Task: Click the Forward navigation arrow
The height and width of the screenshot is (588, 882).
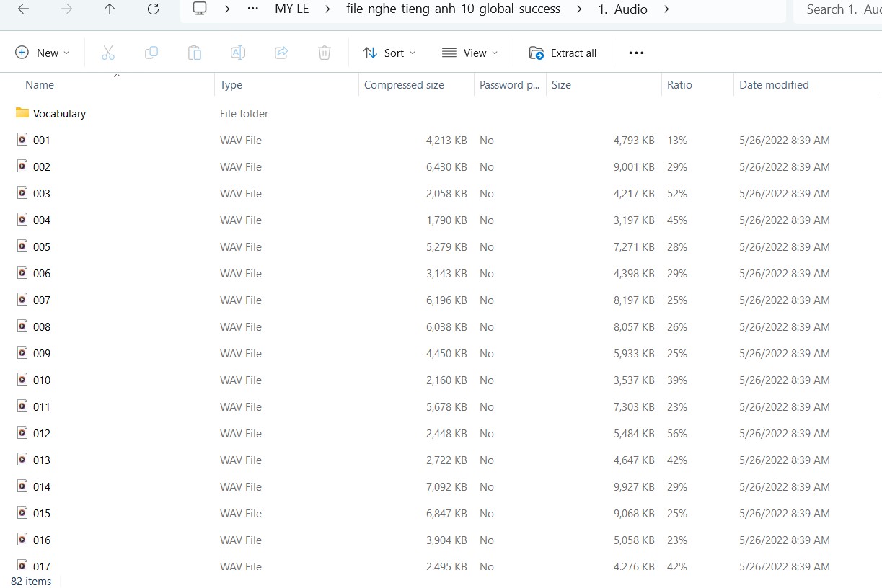Action: (66, 9)
